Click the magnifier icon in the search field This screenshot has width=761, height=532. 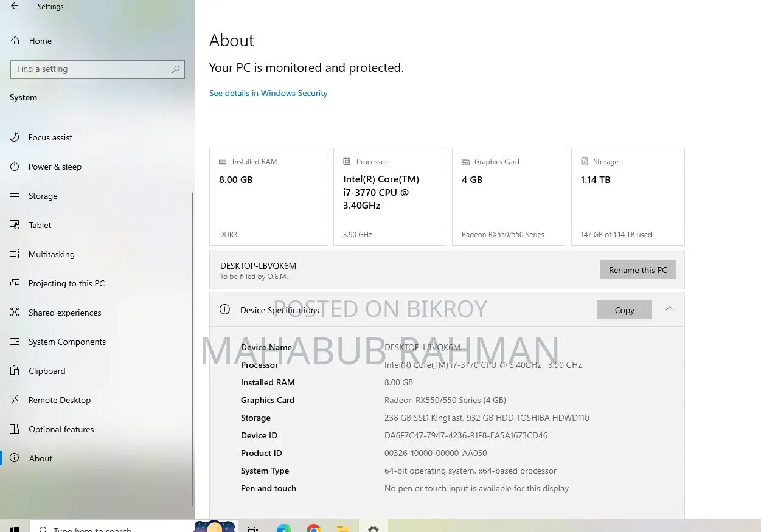pyautogui.click(x=176, y=69)
